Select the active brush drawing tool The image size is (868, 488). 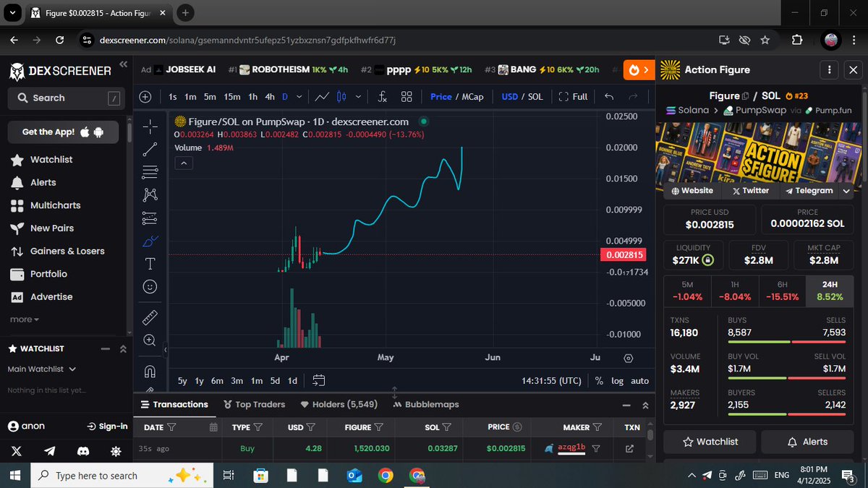pyautogui.click(x=150, y=241)
